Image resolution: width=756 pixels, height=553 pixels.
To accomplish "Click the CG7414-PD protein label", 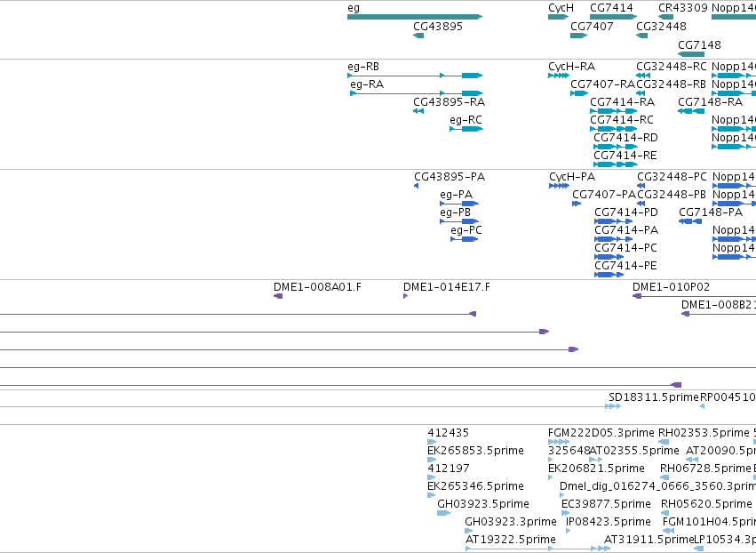I will point(625,212).
